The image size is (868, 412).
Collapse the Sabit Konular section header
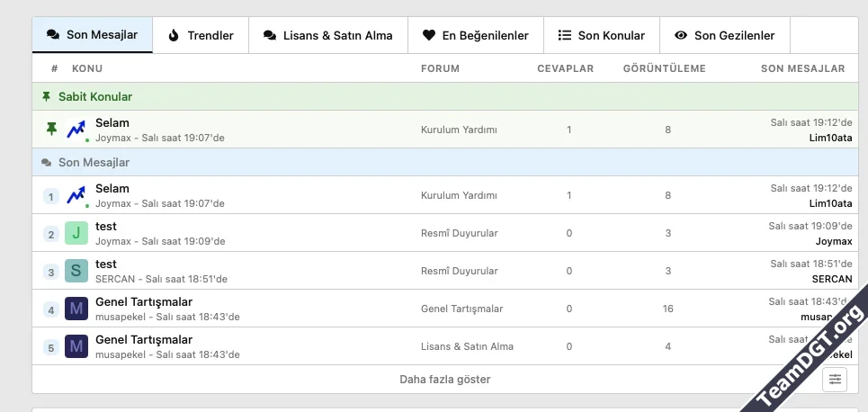tap(94, 96)
